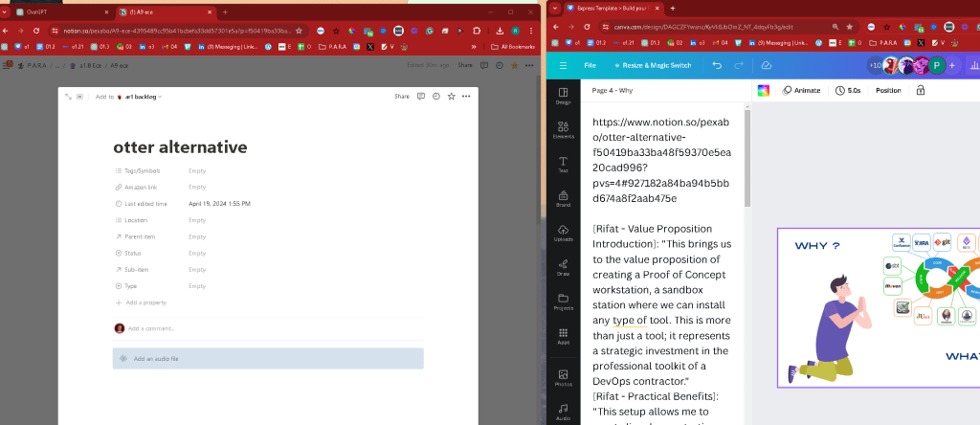Reload the Notion page
This screenshot has height=425, width=980.
coord(36,30)
